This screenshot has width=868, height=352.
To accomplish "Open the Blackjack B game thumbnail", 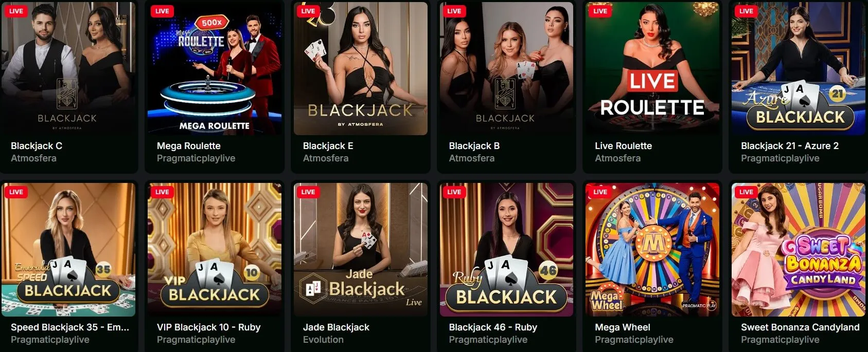I will 506,68.
